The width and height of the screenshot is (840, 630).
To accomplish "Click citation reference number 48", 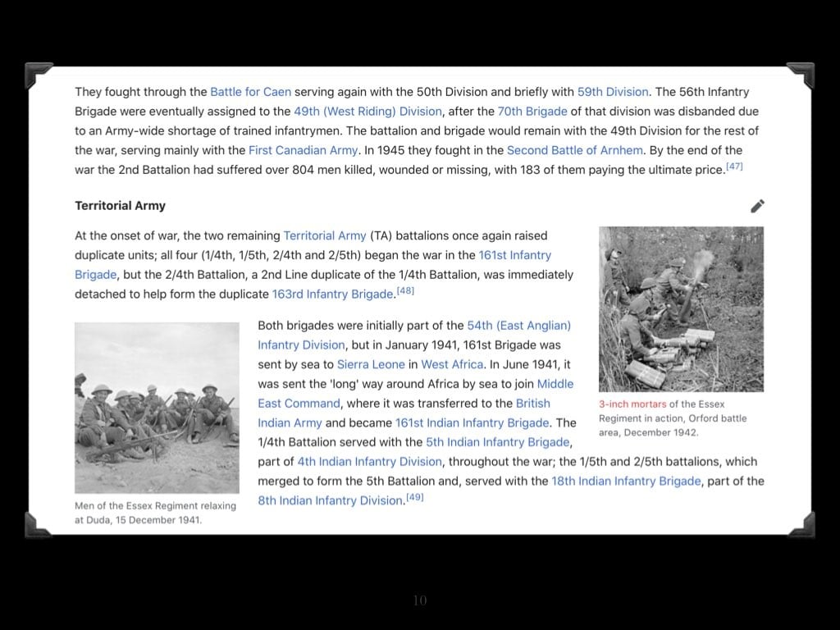I will click(405, 291).
